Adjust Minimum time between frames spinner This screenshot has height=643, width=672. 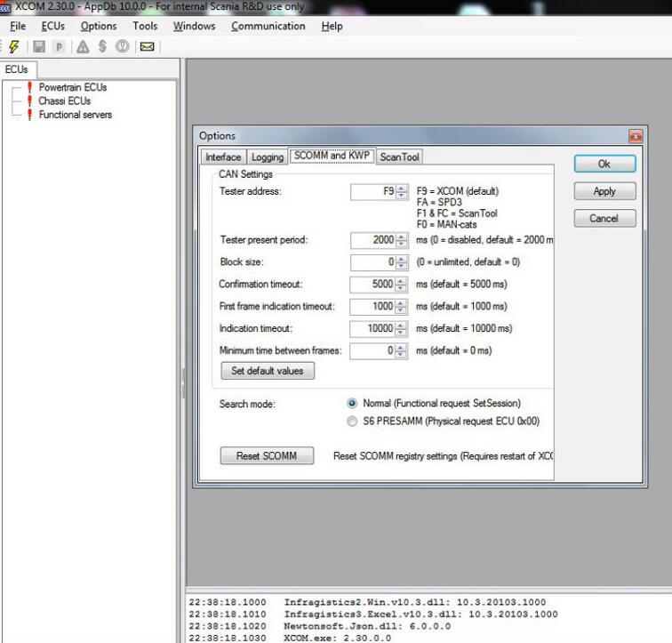(401, 351)
